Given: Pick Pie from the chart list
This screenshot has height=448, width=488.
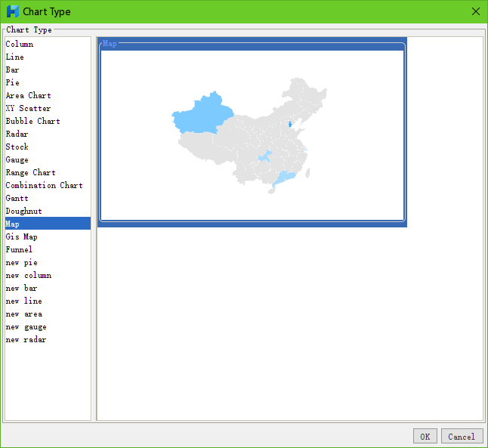Looking at the screenshot, I should click(48, 82).
